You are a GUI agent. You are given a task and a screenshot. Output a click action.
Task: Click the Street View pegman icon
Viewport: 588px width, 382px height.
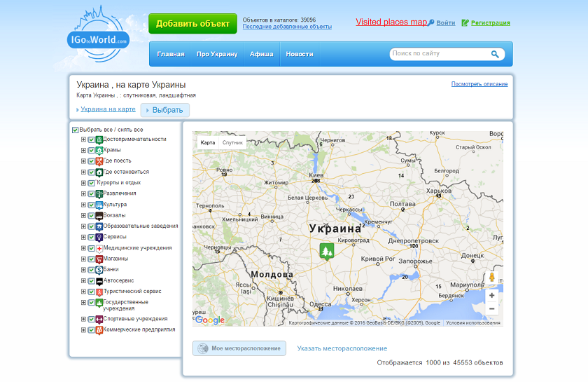491,278
